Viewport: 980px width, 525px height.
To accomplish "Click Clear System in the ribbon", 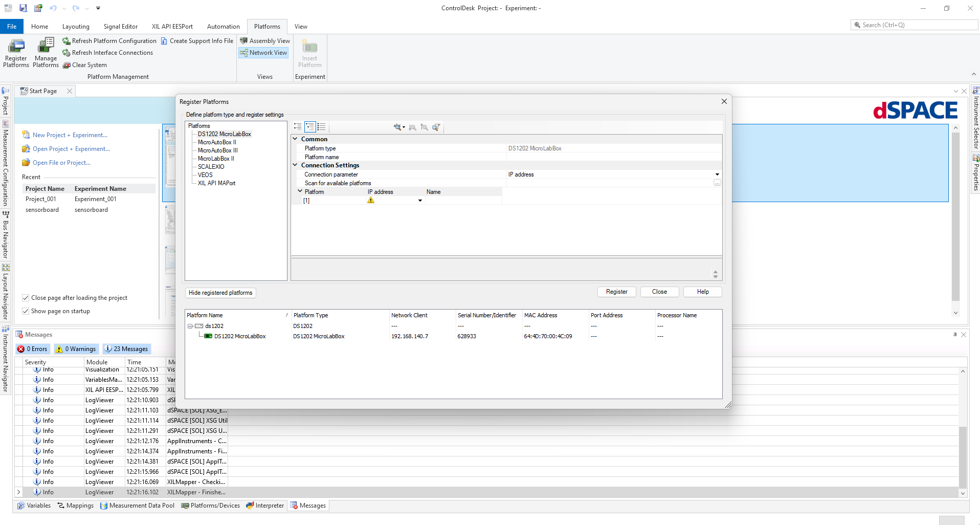I will click(85, 65).
